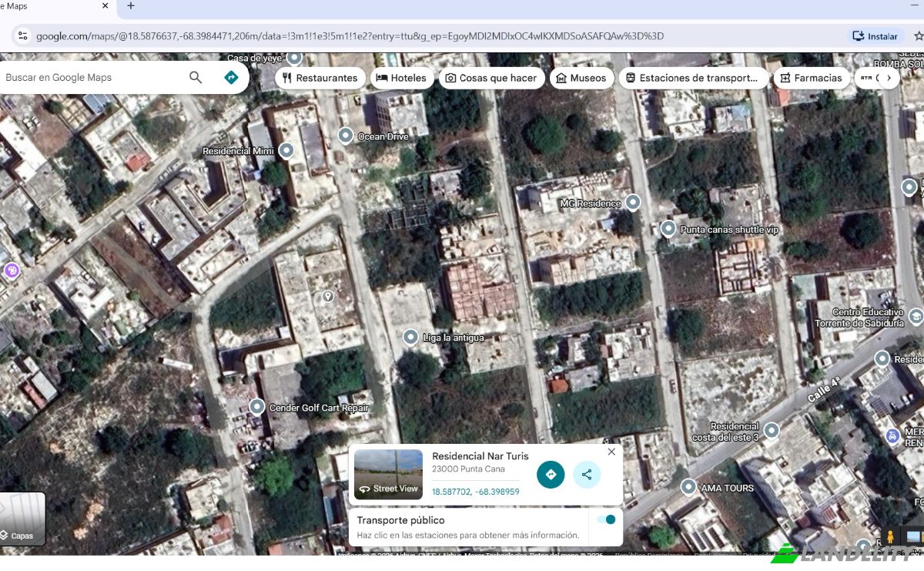Click the Ocean Drive place marker
The image size is (924, 571).
pos(345,135)
